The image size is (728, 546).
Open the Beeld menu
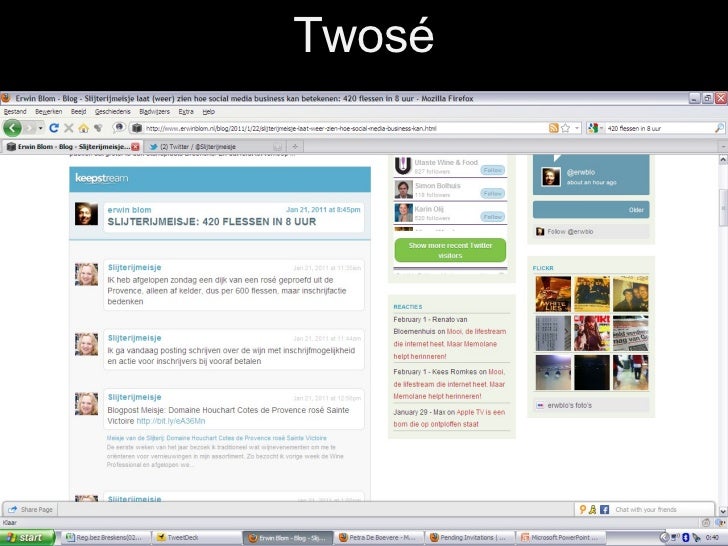tap(78, 112)
